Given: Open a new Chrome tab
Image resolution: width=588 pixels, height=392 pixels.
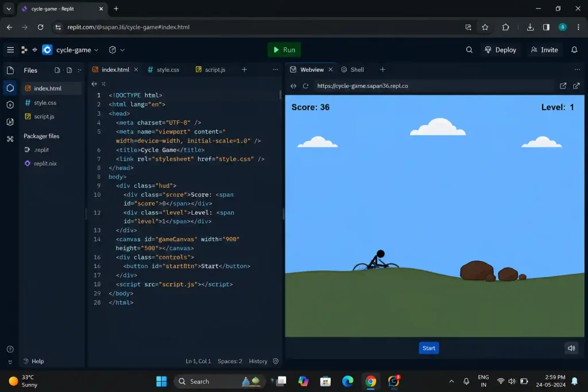Looking at the screenshot, I should point(116,9).
